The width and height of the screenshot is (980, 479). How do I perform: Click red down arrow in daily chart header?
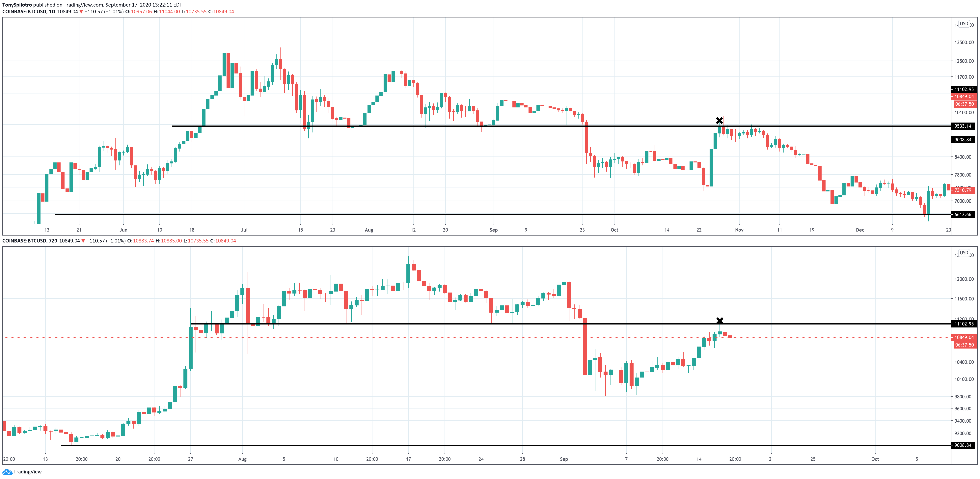point(81,12)
